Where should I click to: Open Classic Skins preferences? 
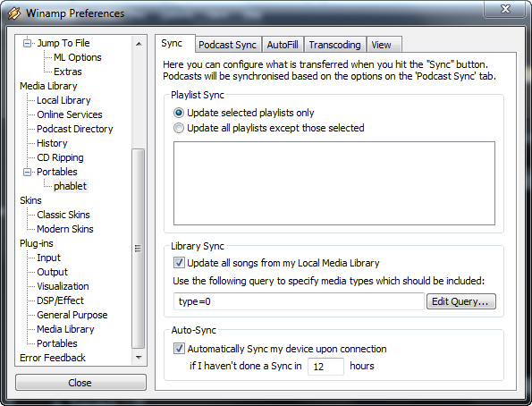click(x=63, y=215)
